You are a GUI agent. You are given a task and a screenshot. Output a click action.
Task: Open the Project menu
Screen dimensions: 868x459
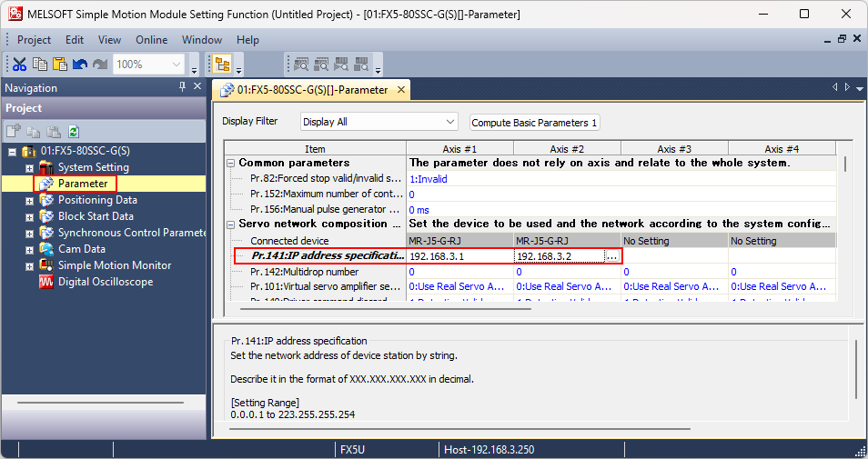point(34,40)
